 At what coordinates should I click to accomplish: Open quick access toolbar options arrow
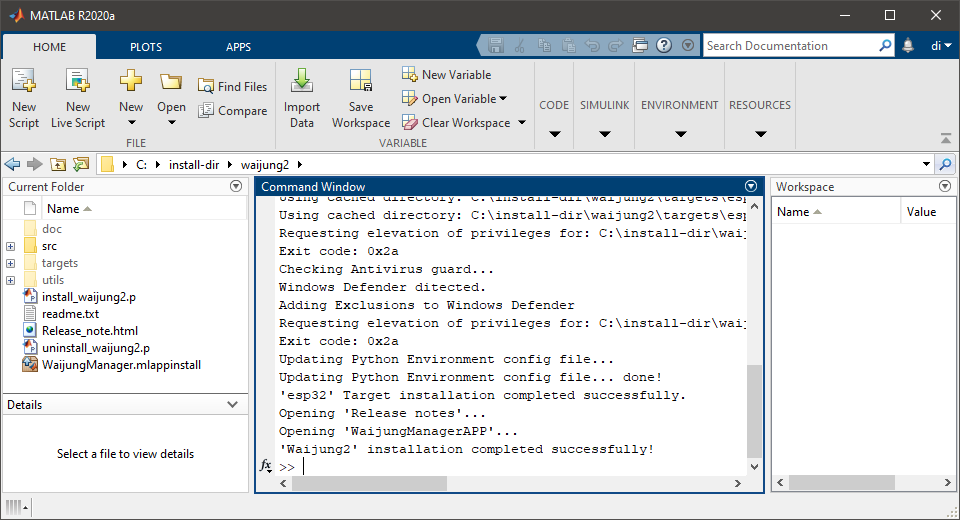click(x=688, y=45)
